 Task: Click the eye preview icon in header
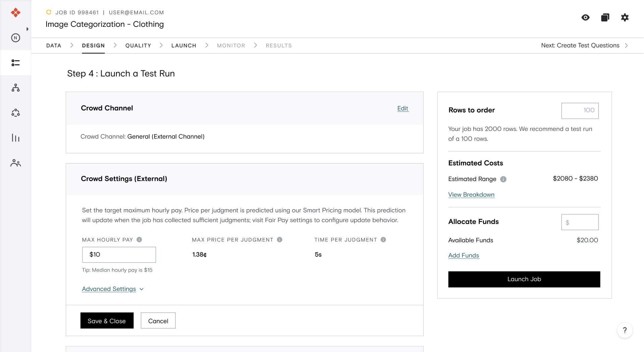pos(586,17)
